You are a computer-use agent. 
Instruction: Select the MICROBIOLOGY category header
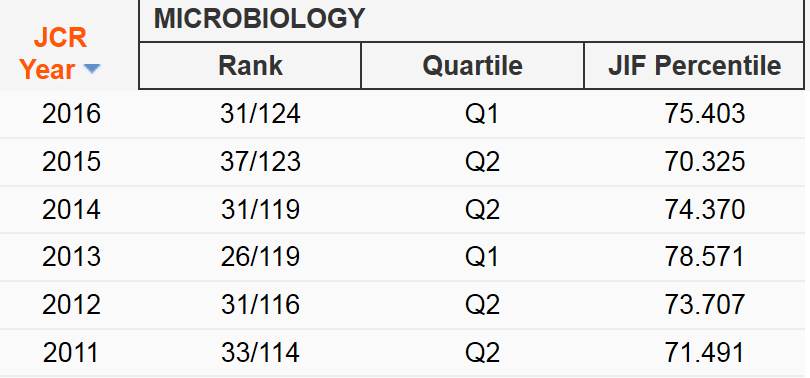point(259,19)
